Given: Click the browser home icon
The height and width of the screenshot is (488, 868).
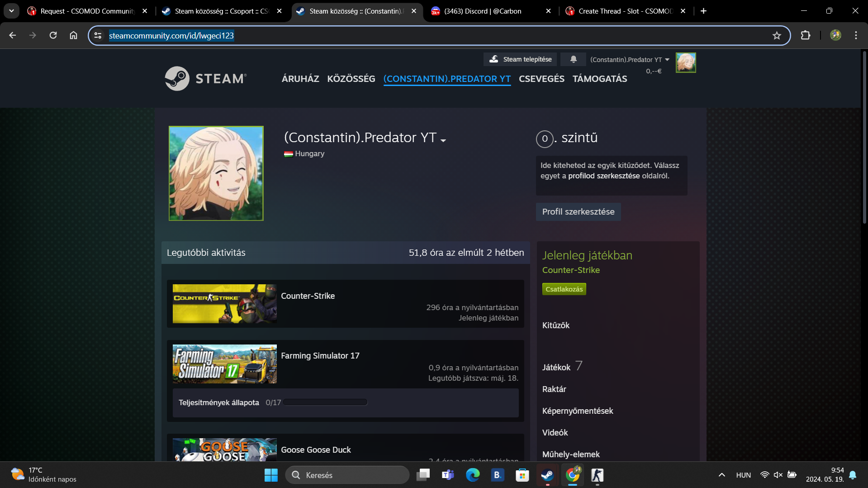Looking at the screenshot, I should tap(73, 35).
